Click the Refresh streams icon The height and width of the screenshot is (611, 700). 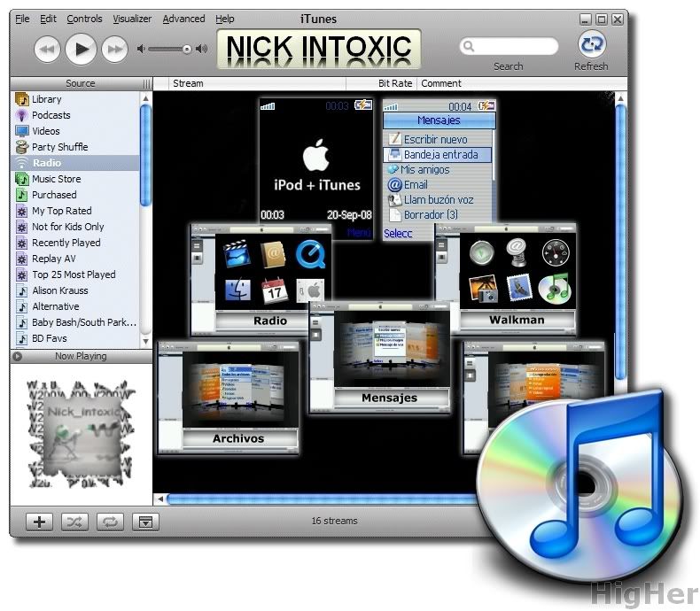592,44
